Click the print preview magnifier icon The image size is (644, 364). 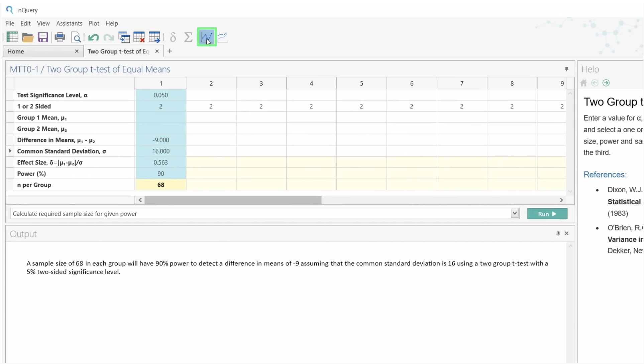(x=76, y=37)
